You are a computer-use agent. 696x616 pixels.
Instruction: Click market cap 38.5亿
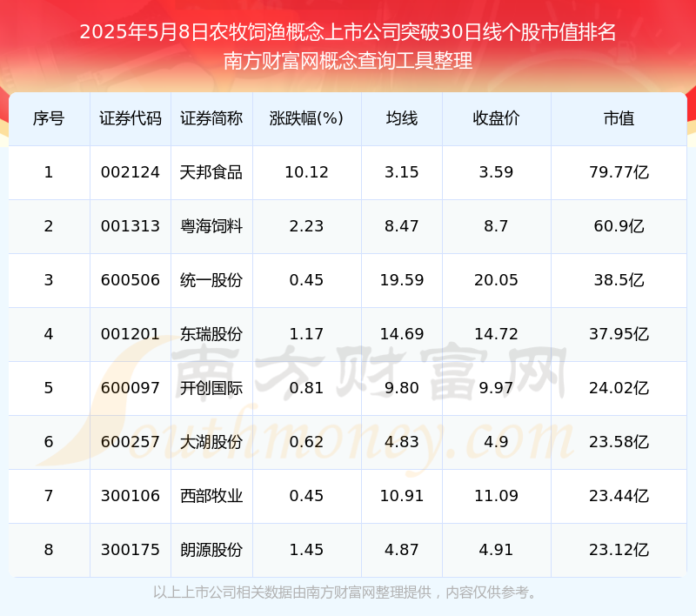[x=619, y=280]
